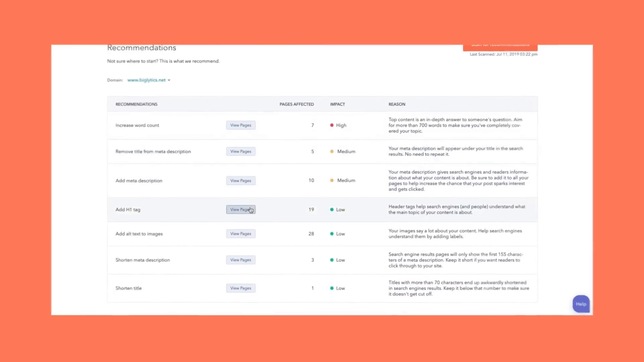The height and width of the screenshot is (362, 644).
Task: Click the Scan for recommendations button
Action: pos(500,47)
